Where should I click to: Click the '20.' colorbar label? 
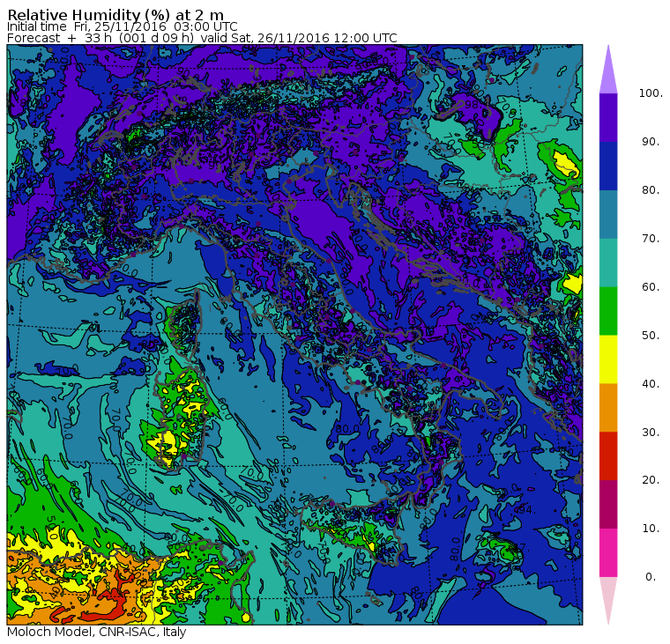651,480
